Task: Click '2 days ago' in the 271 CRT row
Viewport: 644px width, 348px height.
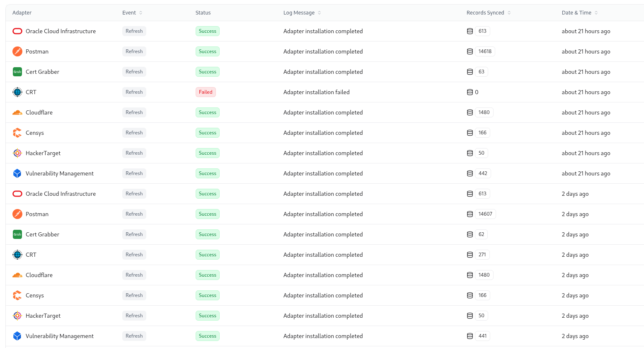Action: [x=575, y=255]
